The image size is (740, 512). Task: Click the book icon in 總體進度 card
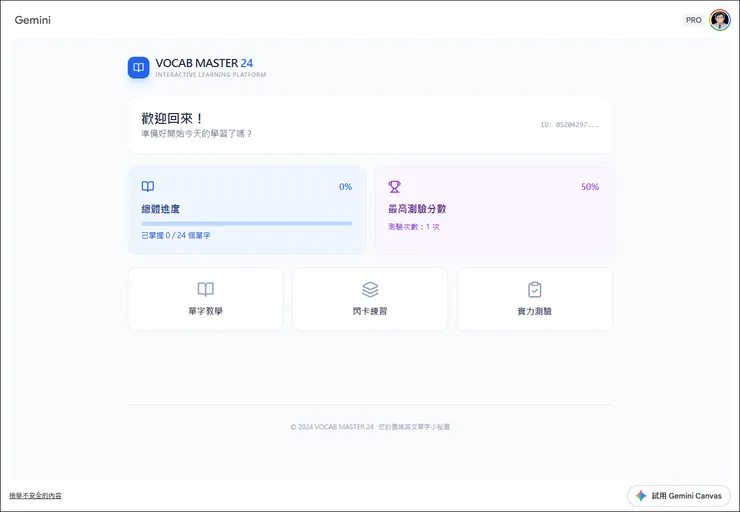[148, 186]
